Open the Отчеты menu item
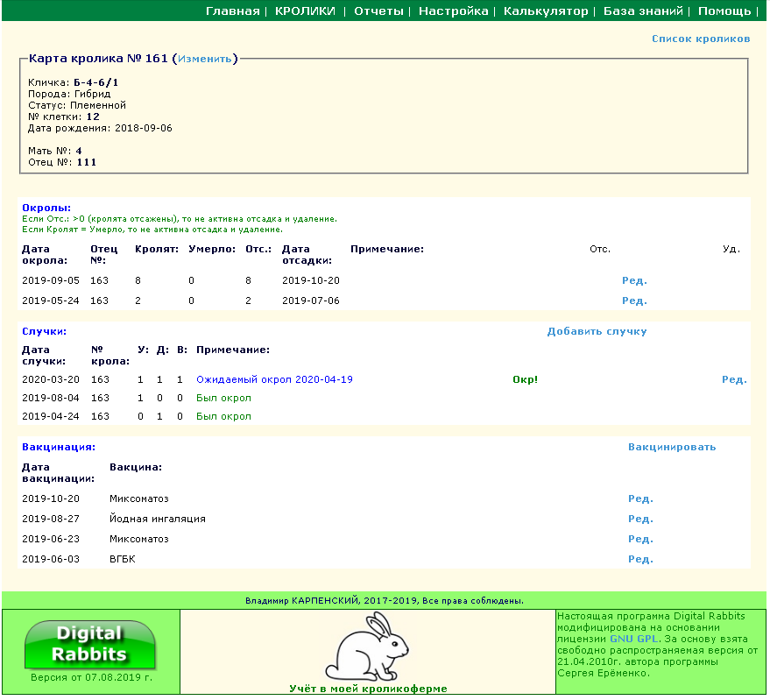The image size is (770, 700). [378, 11]
